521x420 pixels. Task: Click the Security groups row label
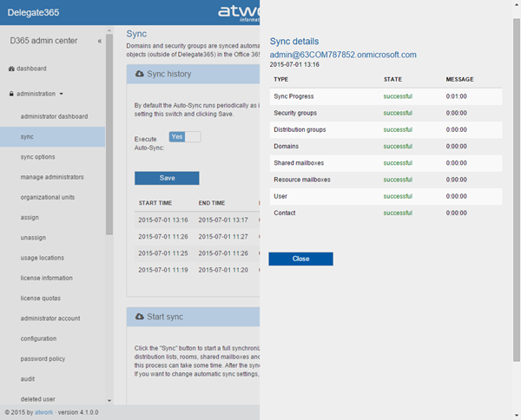pos(295,113)
